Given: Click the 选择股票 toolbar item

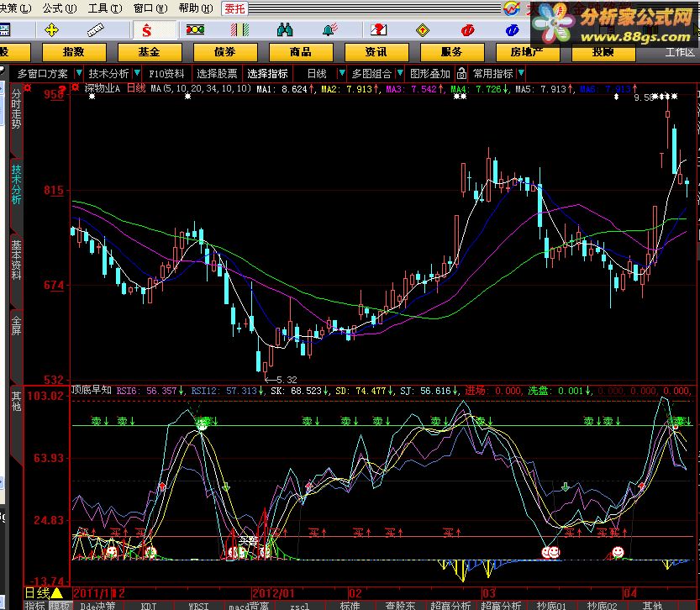Looking at the screenshot, I should point(217,74).
